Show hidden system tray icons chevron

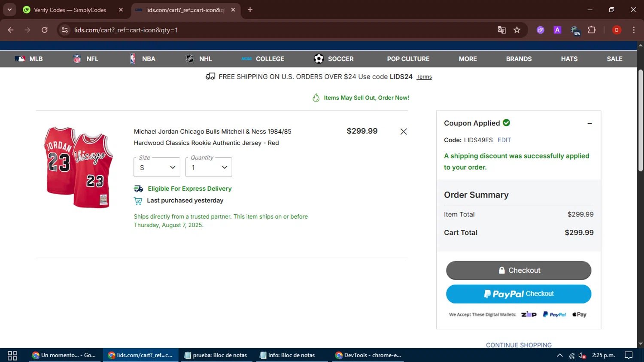pyautogui.click(x=559, y=355)
